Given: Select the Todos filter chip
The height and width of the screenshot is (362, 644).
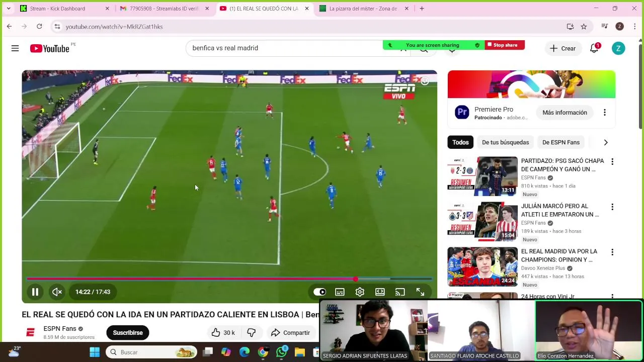Looking at the screenshot, I should (x=460, y=142).
